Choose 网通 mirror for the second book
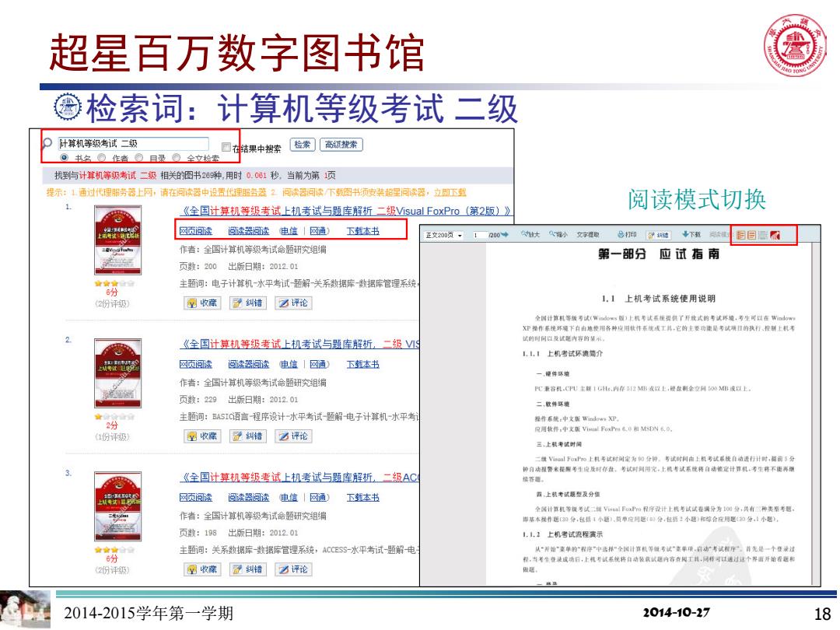This screenshot has width=840, height=630. (x=318, y=364)
